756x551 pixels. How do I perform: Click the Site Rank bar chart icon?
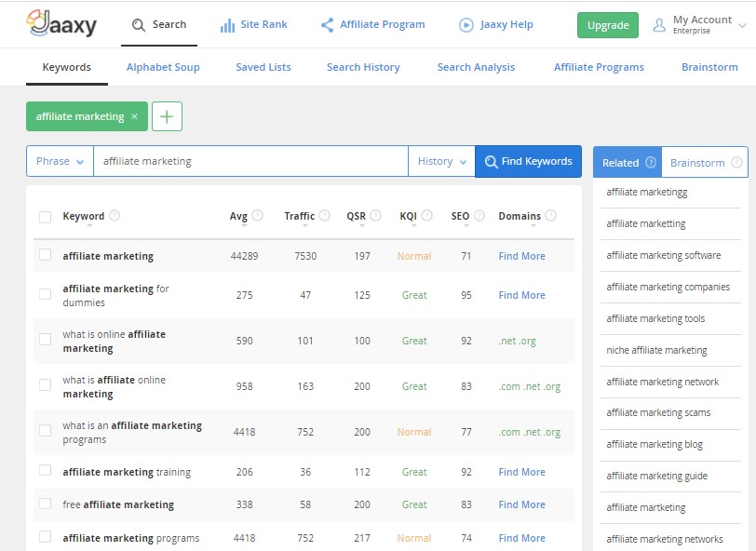[x=227, y=25]
